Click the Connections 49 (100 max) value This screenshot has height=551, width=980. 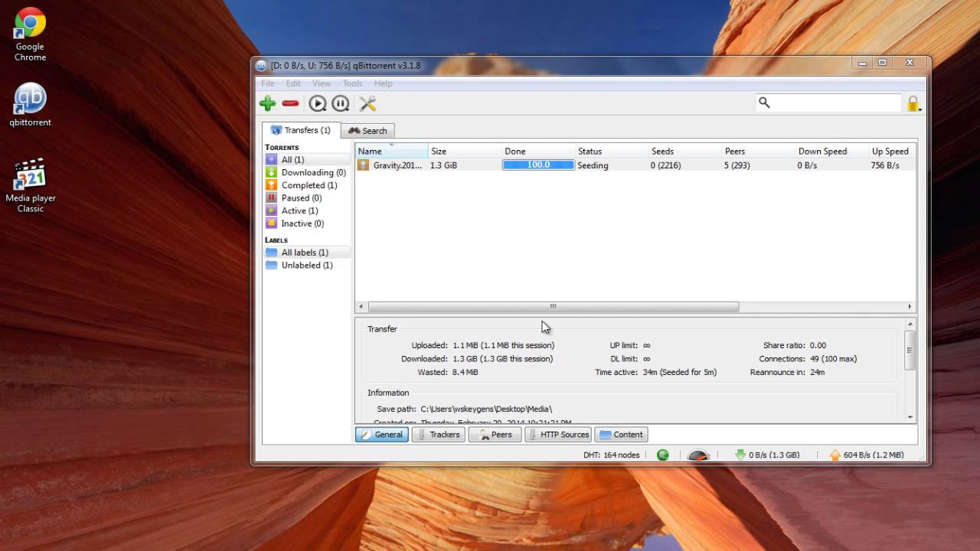[833, 359]
